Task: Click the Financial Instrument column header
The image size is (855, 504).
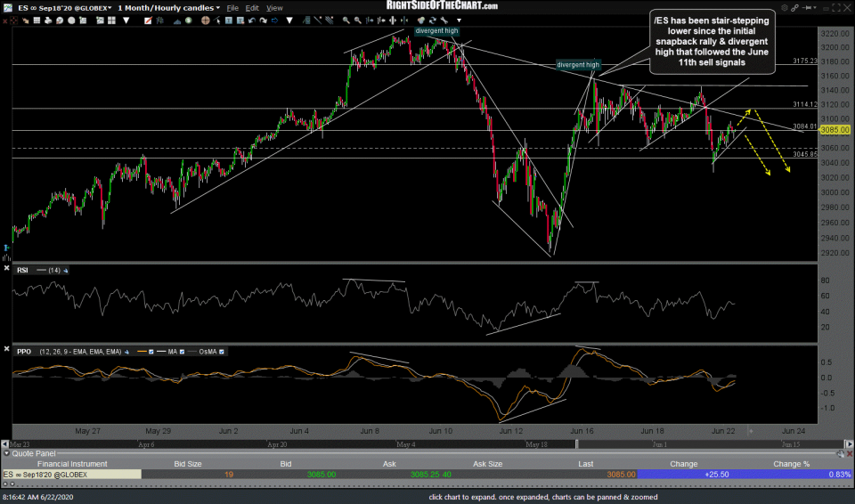Action: (x=72, y=464)
